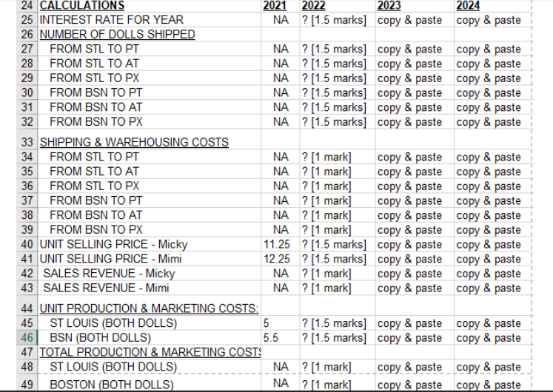
Task: Select row header 46
Action: [27, 338]
